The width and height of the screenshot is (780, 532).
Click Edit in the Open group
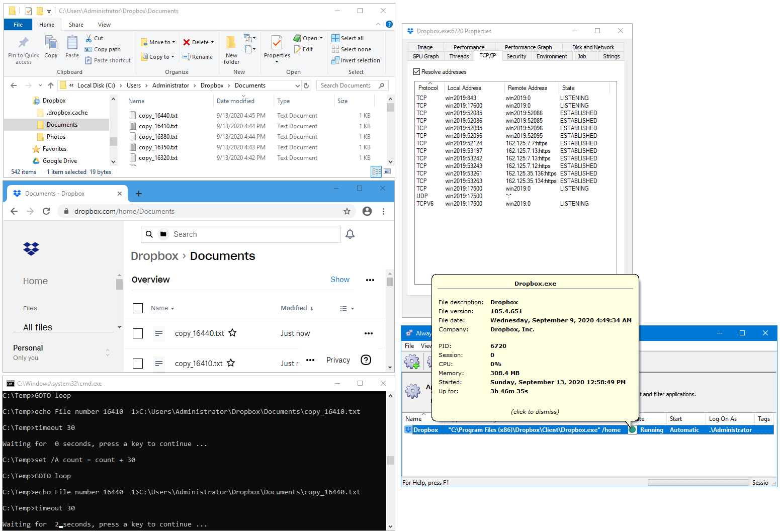click(x=303, y=49)
